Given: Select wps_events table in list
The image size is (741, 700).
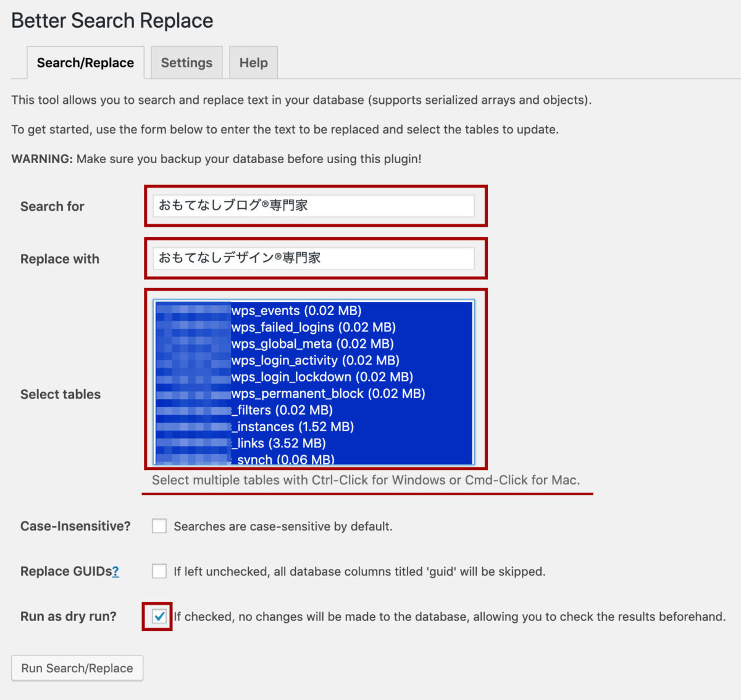Looking at the screenshot, I should pos(296,311).
